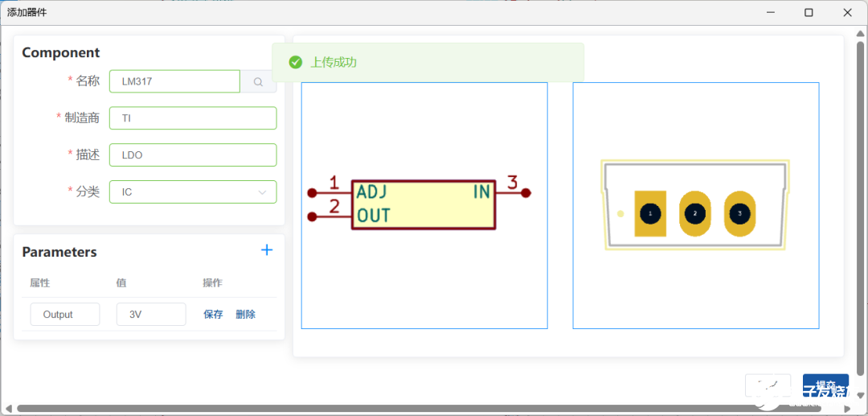Viewport: 868px width, 416px height.
Task: Click the blue 提交 submit button
Action: point(825,385)
